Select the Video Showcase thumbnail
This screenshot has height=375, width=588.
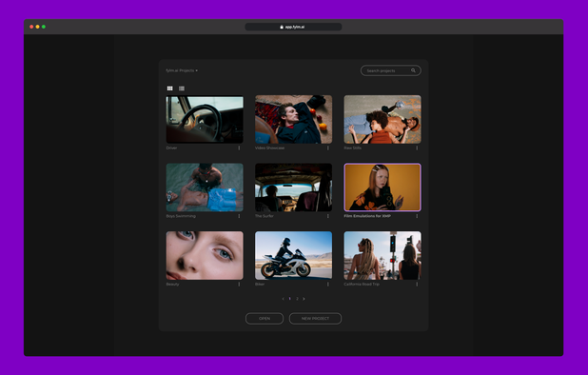pos(294,119)
